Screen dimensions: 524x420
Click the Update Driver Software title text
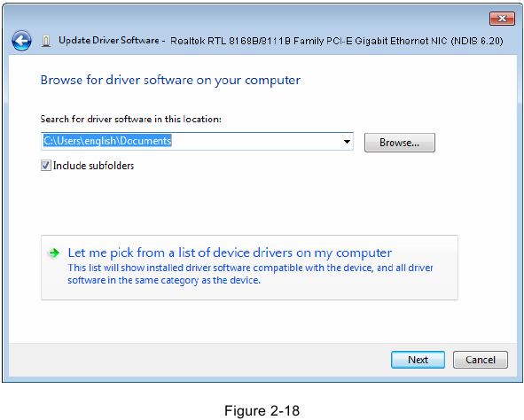(109, 41)
